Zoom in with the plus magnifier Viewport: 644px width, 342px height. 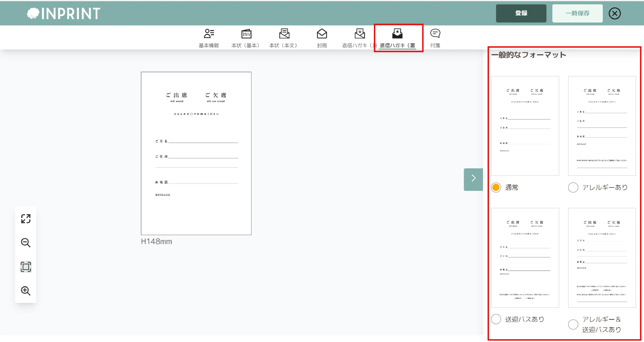(x=26, y=291)
